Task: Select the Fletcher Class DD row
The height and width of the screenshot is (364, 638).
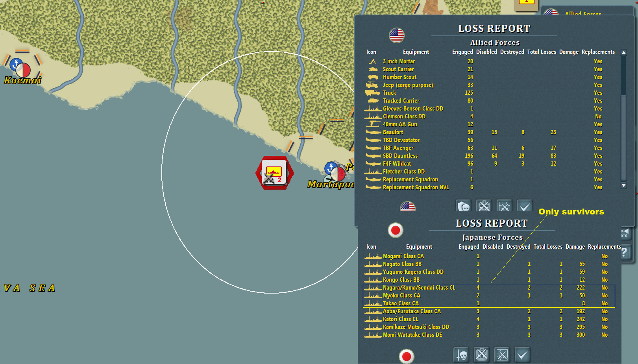Action: click(490, 172)
